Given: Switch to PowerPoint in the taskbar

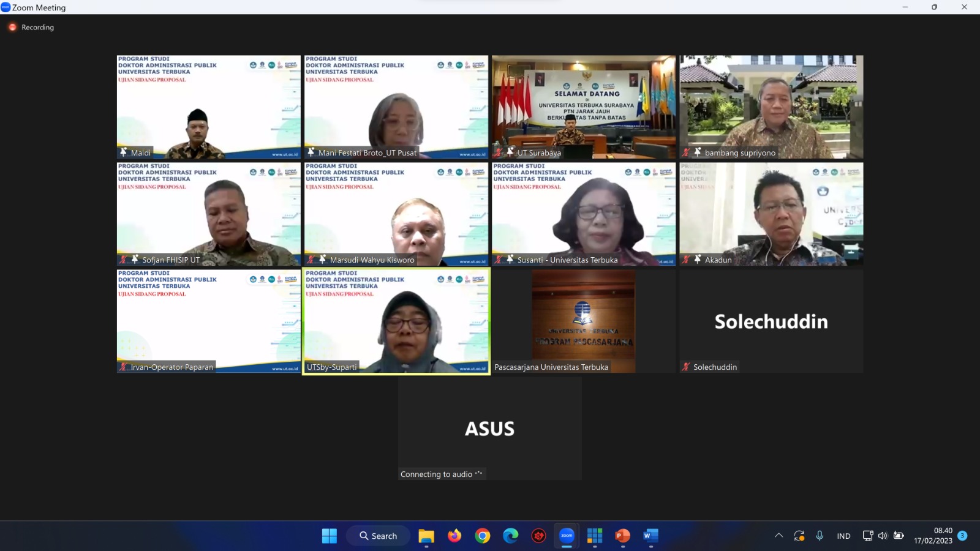Looking at the screenshot, I should (x=622, y=536).
